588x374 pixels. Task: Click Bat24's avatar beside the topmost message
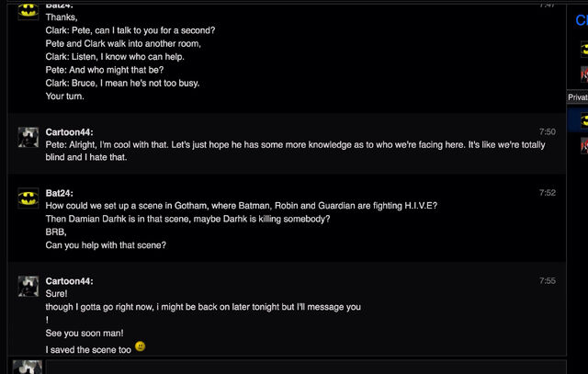click(x=28, y=11)
